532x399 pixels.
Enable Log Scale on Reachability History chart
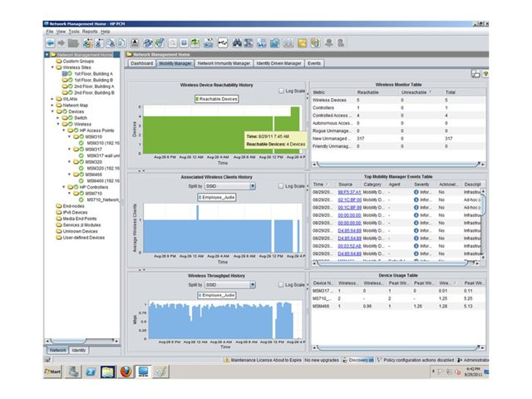coord(279,91)
